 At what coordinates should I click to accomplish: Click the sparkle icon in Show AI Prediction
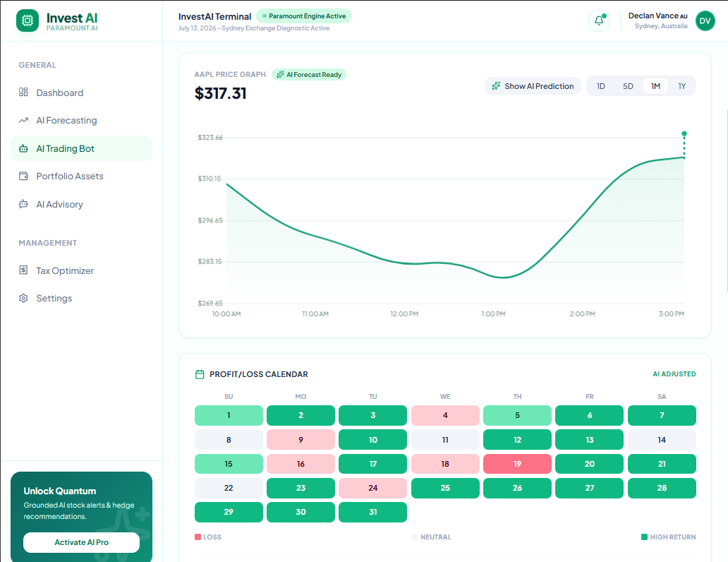click(x=496, y=86)
